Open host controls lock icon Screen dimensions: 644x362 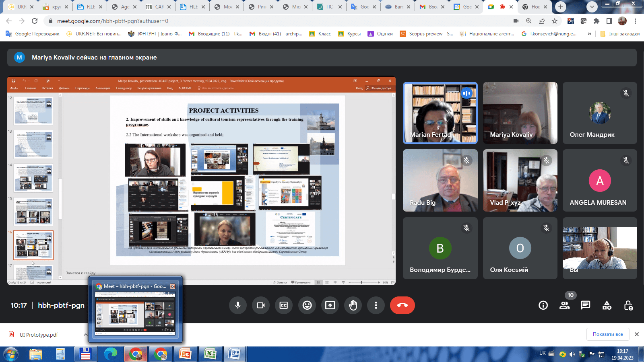click(x=628, y=305)
